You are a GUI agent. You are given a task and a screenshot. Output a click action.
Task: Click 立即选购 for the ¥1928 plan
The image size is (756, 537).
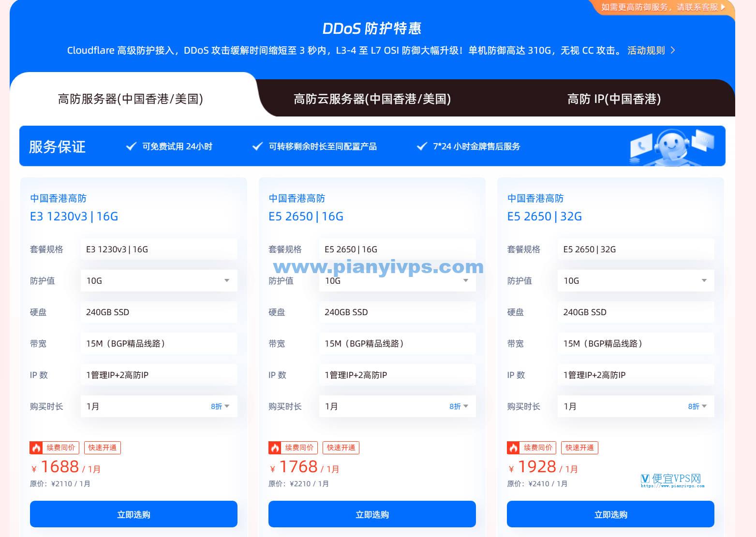click(x=610, y=514)
